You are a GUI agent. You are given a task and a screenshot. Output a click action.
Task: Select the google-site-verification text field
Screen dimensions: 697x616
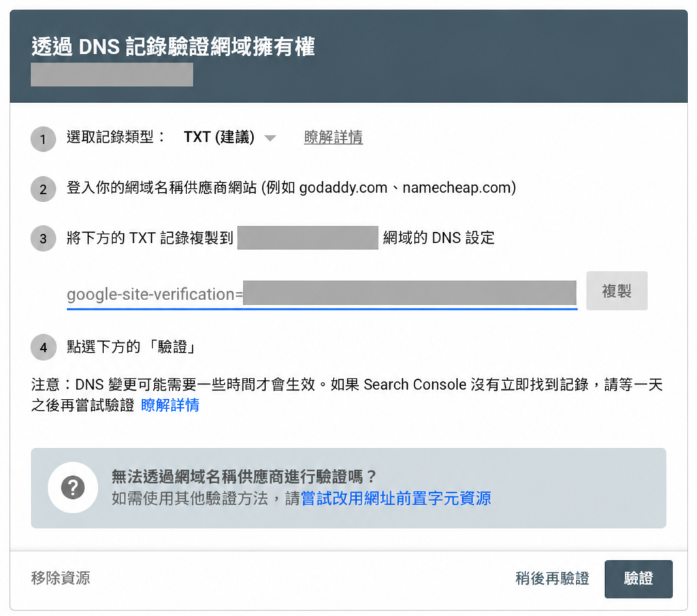(322, 294)
